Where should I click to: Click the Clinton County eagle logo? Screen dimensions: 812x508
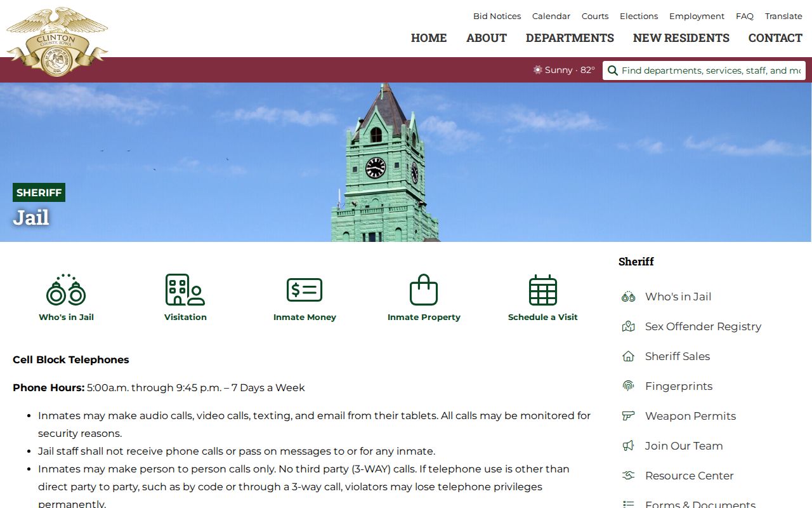pos(57,41)
